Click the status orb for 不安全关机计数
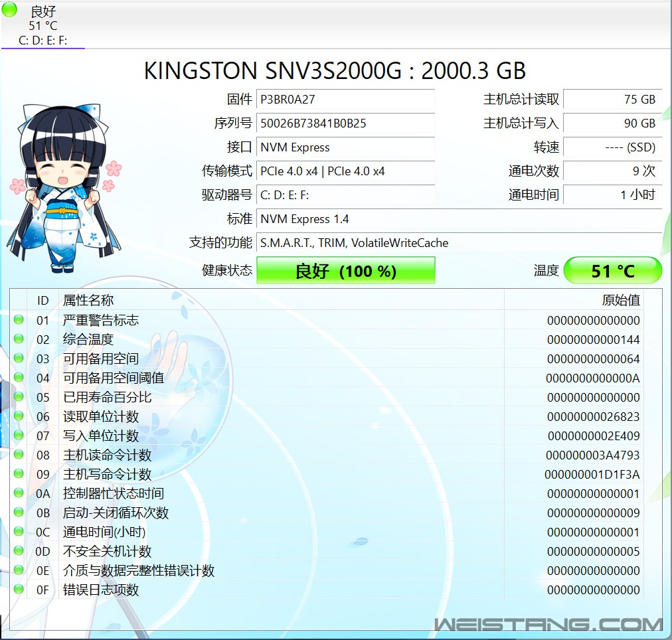 (19, 551)
